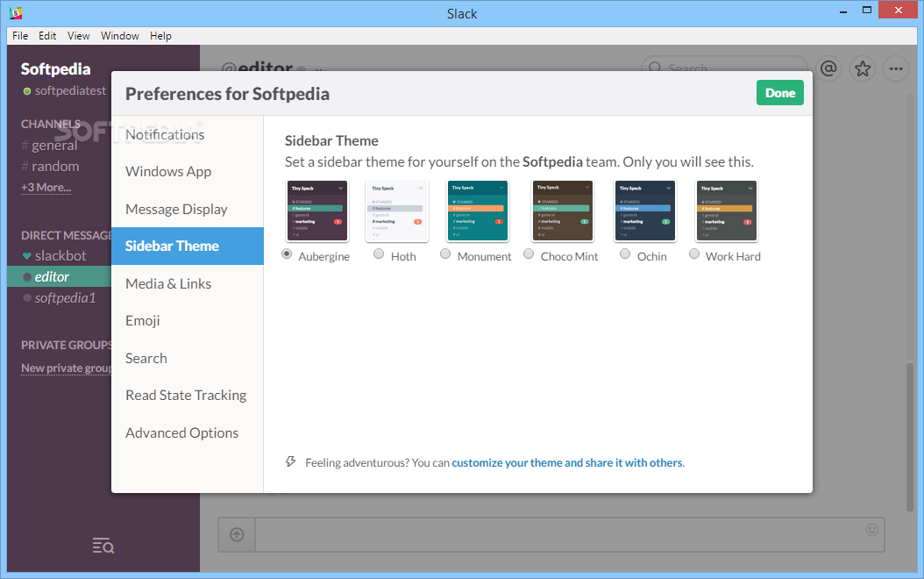924x579 pixels.
Task: Click the Monument theme preview thumbnail
Action: point(477,211)
